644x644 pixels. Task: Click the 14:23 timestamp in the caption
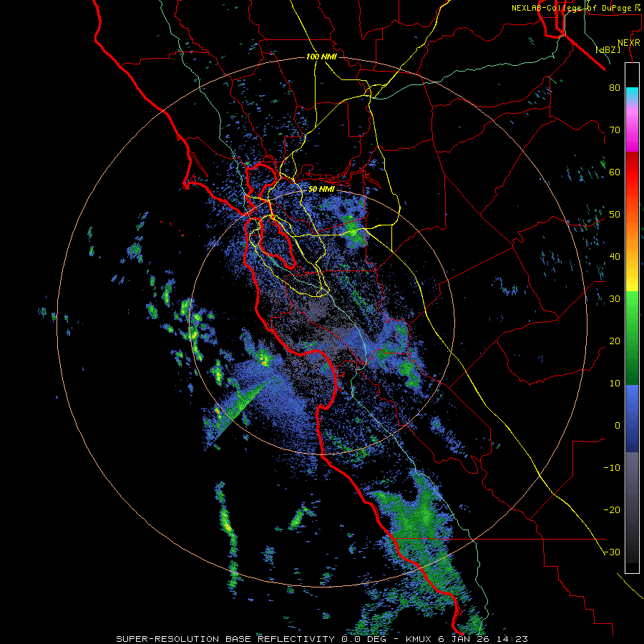coord(513,639)
